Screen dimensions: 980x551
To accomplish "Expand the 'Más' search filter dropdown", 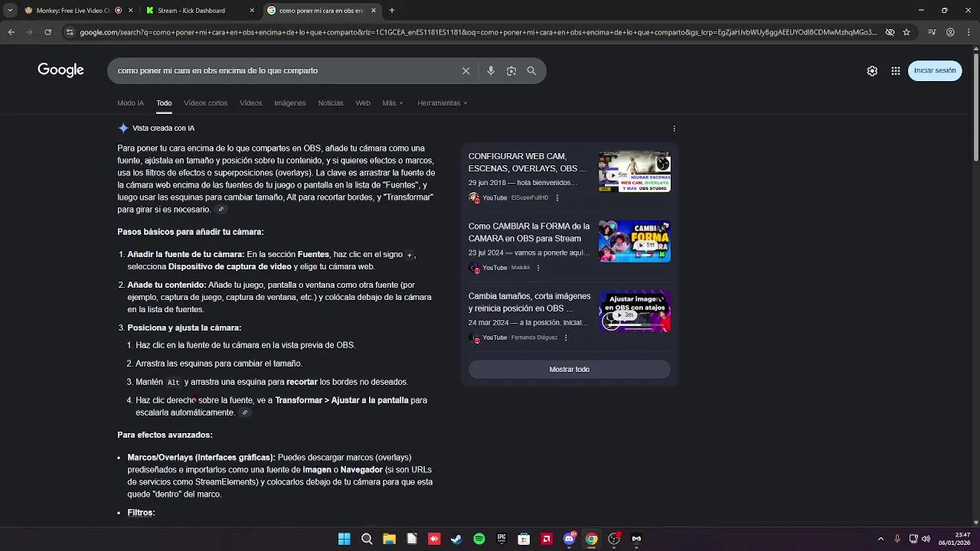I will (393, 103).
